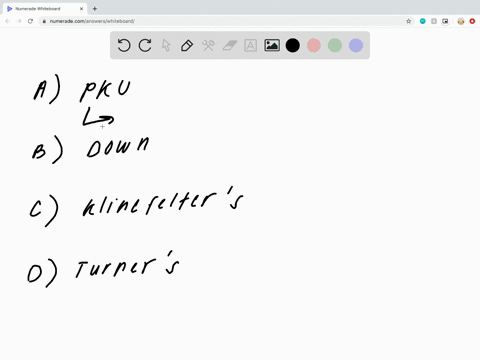Bookmark this page with star icon
Screen dimensions: 480x360
coord(409,21)
